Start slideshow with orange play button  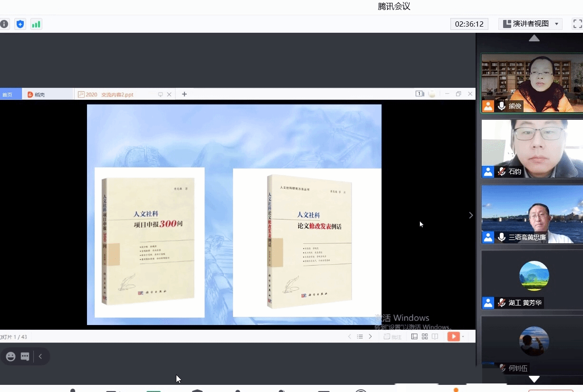(x=453, y=336)
